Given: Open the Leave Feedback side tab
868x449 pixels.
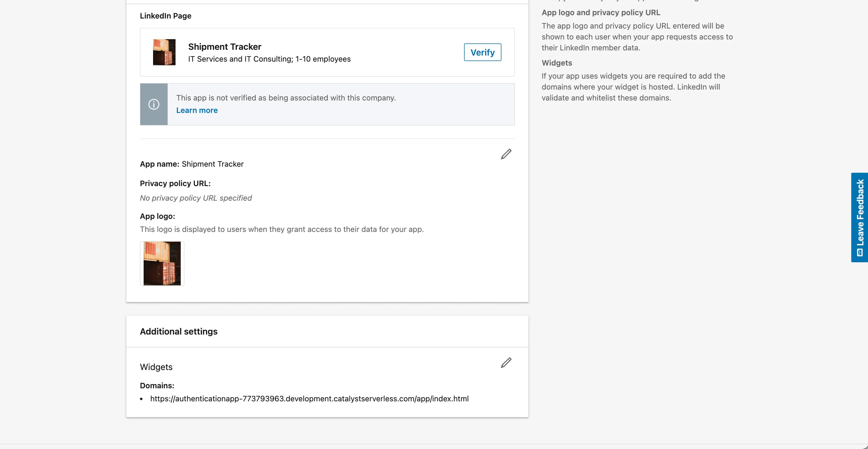Looking at the screenshot, I should coord(859,217).
